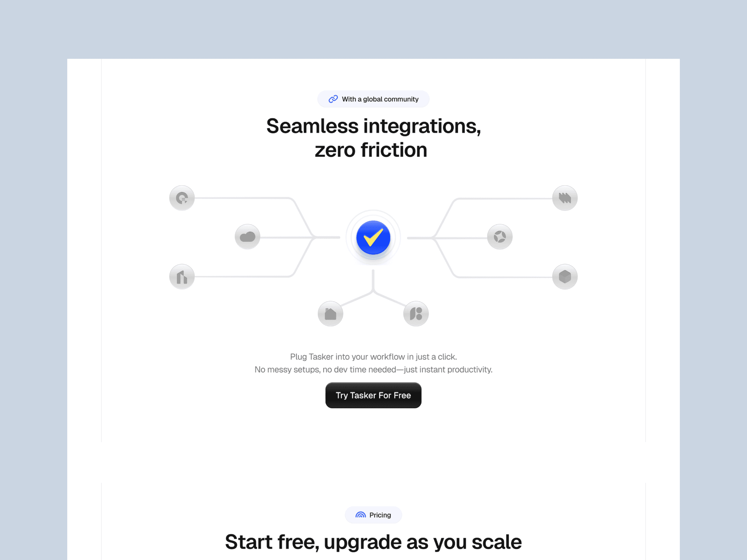Select the wave-shaped integration icon at top right

point(564,198)
